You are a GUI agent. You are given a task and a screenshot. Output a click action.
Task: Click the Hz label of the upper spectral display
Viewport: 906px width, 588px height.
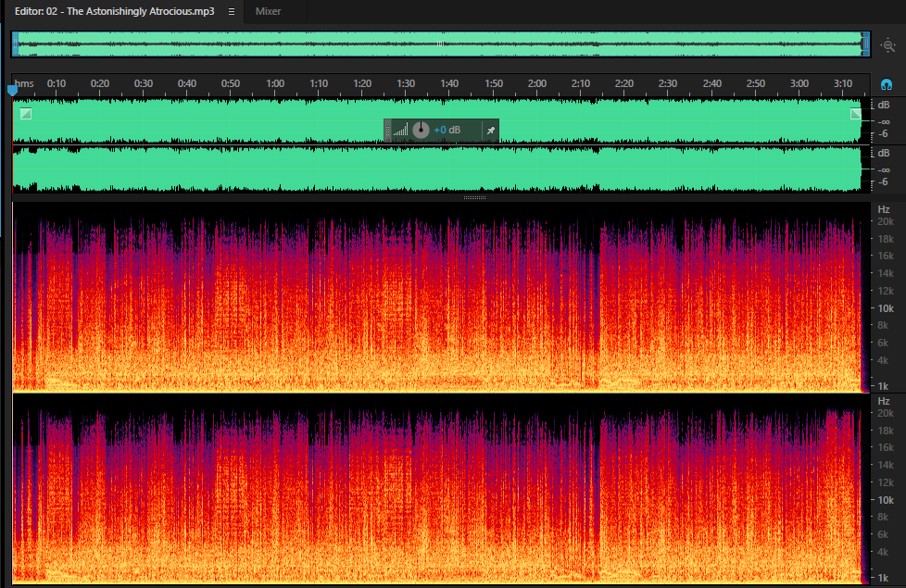pos(884,209)
